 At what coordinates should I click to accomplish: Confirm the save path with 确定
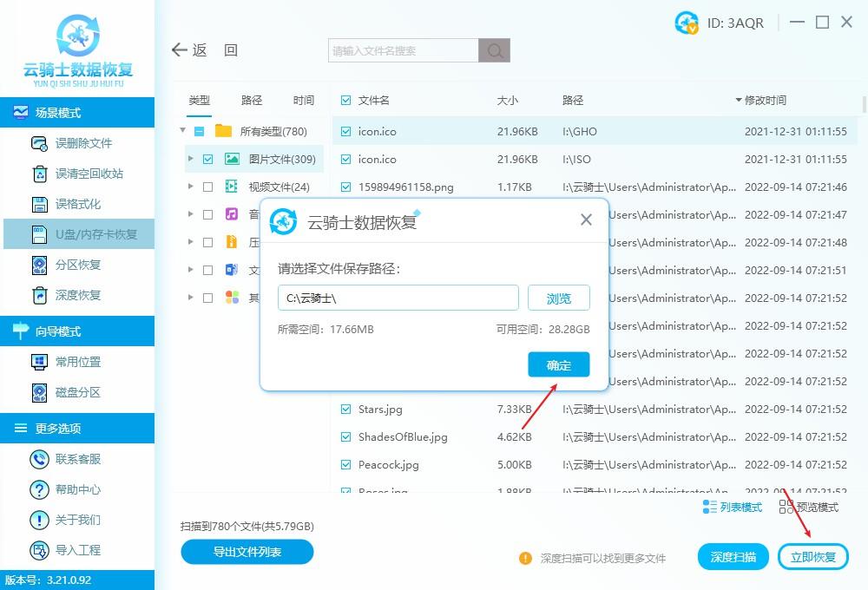(558, 364)
